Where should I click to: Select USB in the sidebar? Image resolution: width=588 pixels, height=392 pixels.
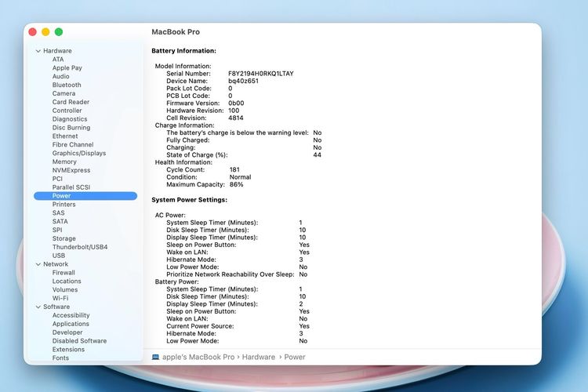pos(59,256)
